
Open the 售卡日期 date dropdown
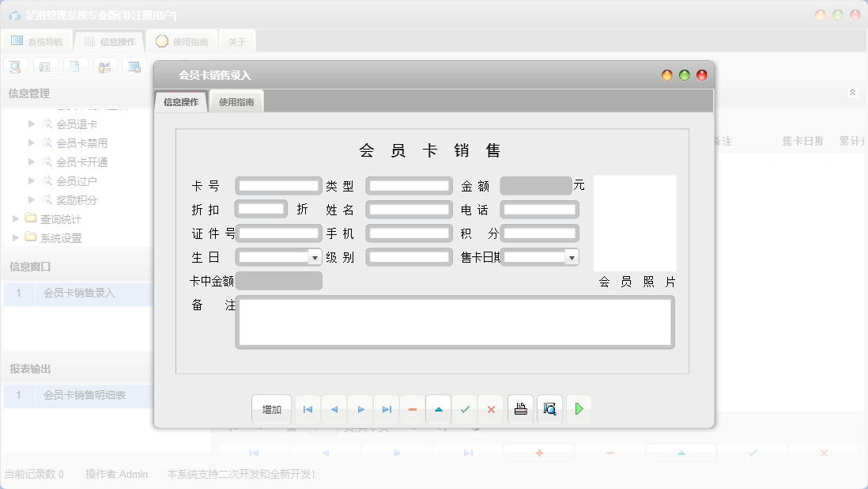tap(572, 257)
